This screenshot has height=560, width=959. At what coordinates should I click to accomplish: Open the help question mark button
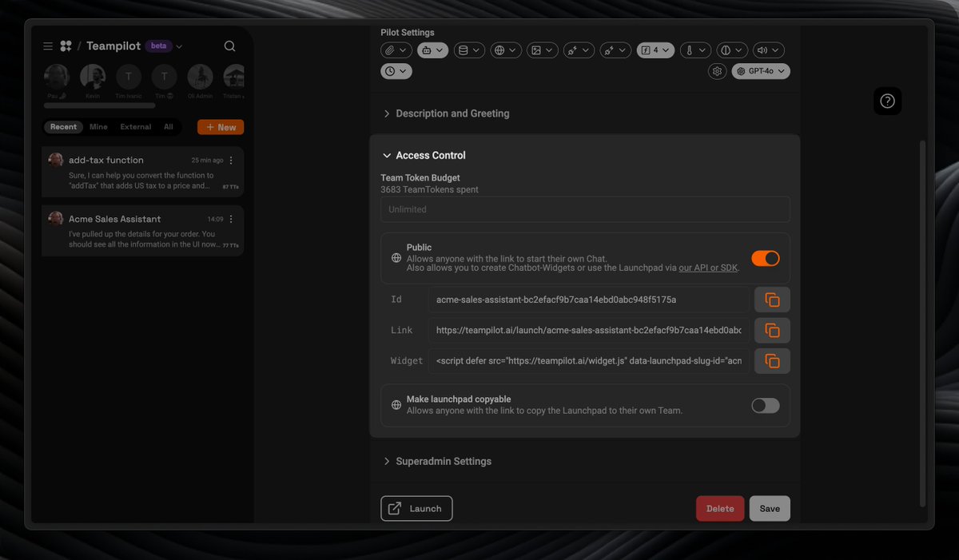click(x=887, y=101)
